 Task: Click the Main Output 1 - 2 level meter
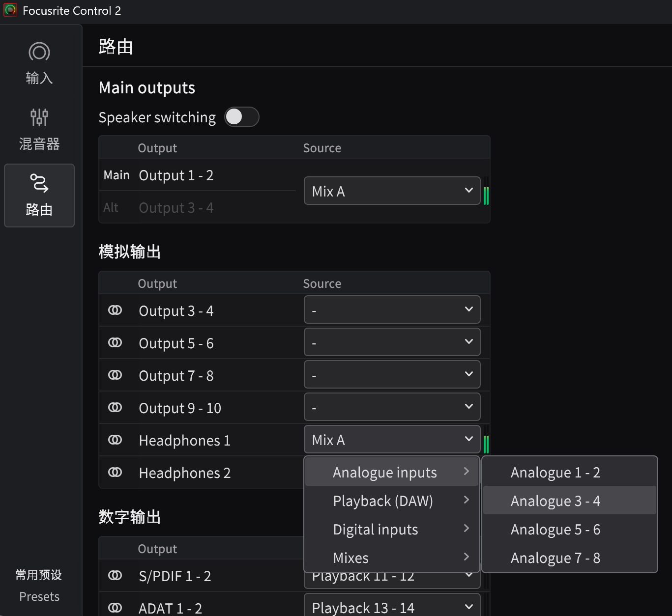point(486,191)
